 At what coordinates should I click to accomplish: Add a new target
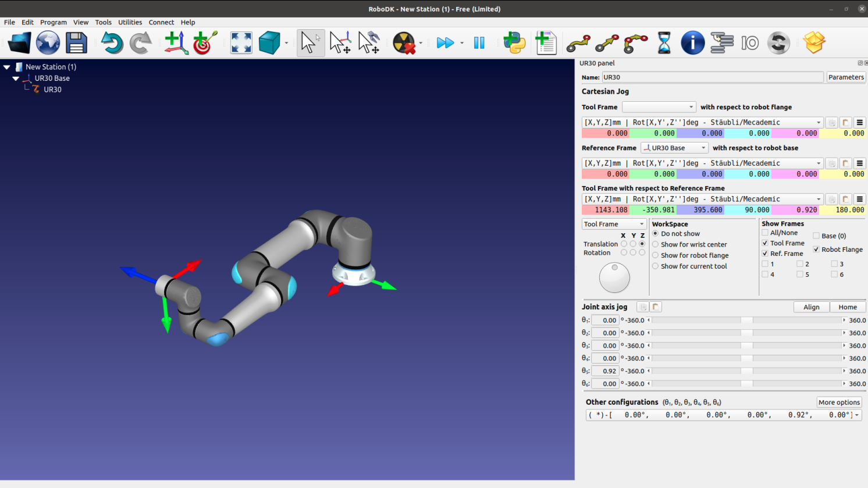tap(205, 43)
